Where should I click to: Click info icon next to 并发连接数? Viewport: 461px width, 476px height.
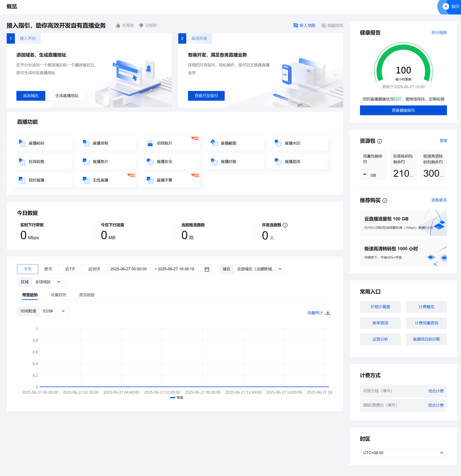(285, 225)
